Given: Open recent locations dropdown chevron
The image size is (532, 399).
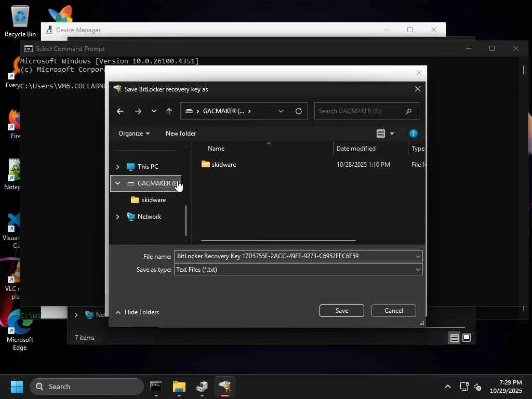Looking at the screenshot, I should point(154,111).
